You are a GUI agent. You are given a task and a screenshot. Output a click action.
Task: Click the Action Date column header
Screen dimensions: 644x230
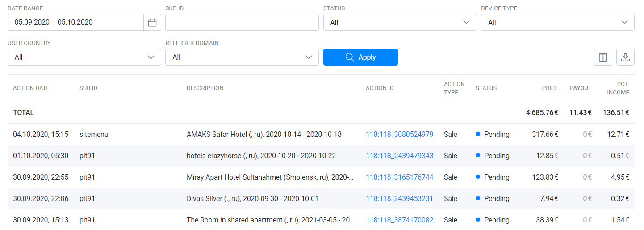point(31,88)
